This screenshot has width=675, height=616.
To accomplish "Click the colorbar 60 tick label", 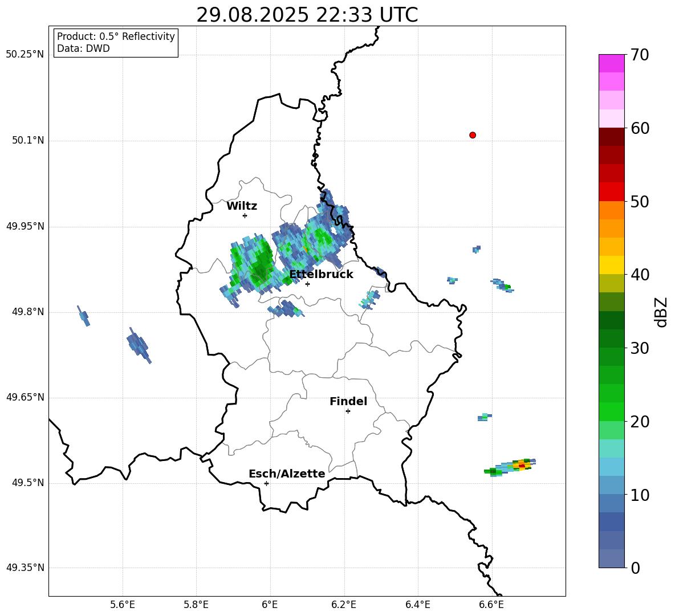I will tap(640, 128).
